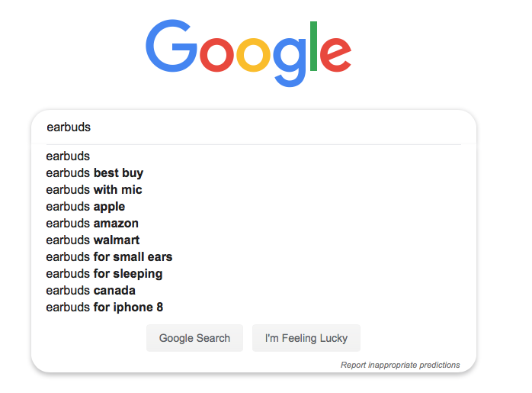Select "earbuds for iphone 8" suggestion
The width and height of the screenshot is (532, 393).
pos(104,308)
